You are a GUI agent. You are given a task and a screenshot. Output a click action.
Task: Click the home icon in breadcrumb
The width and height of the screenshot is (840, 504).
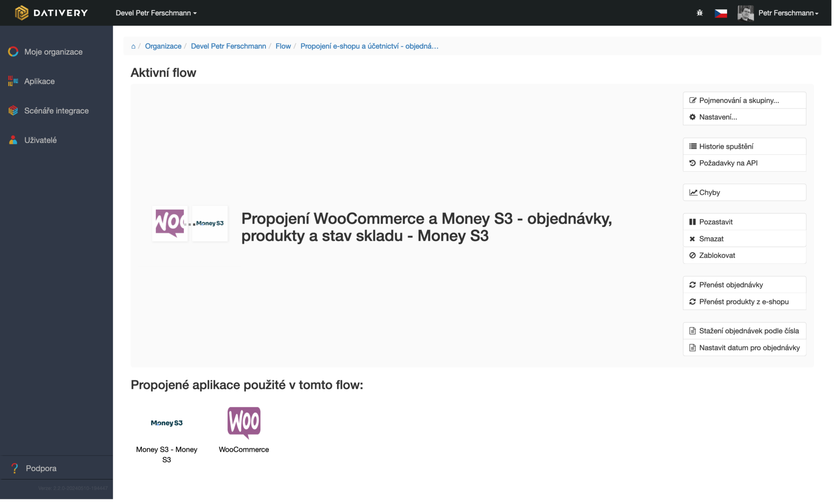point(133,46)
